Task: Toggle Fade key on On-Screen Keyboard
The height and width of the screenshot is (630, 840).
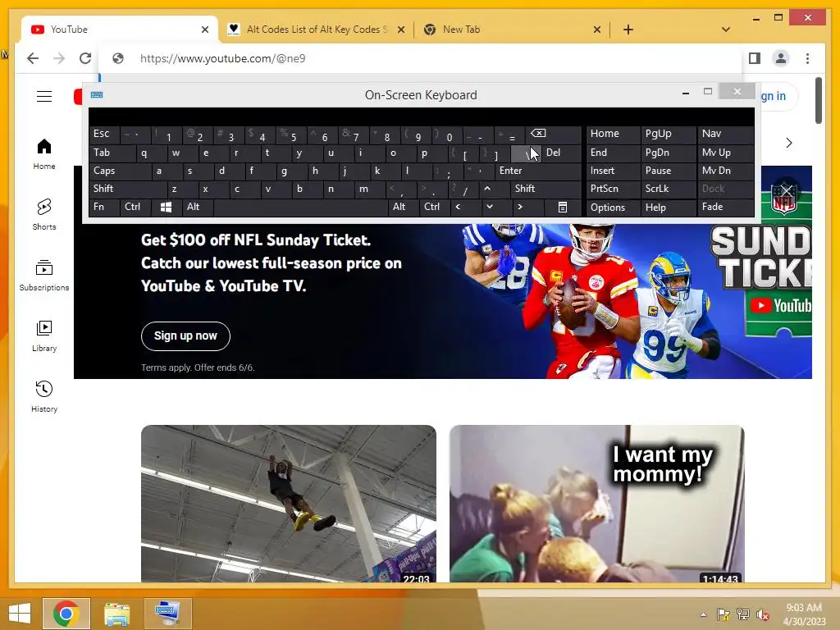Action: coord(725,207)
